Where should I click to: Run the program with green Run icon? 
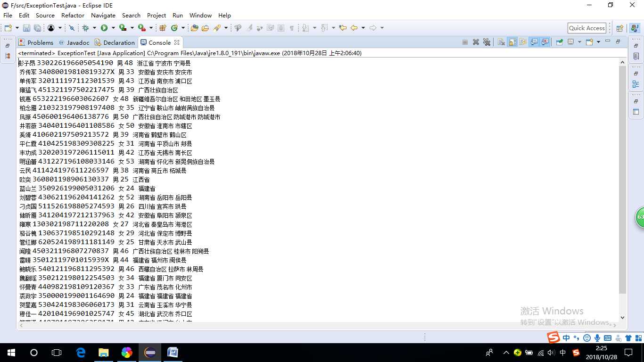[104, 28]
